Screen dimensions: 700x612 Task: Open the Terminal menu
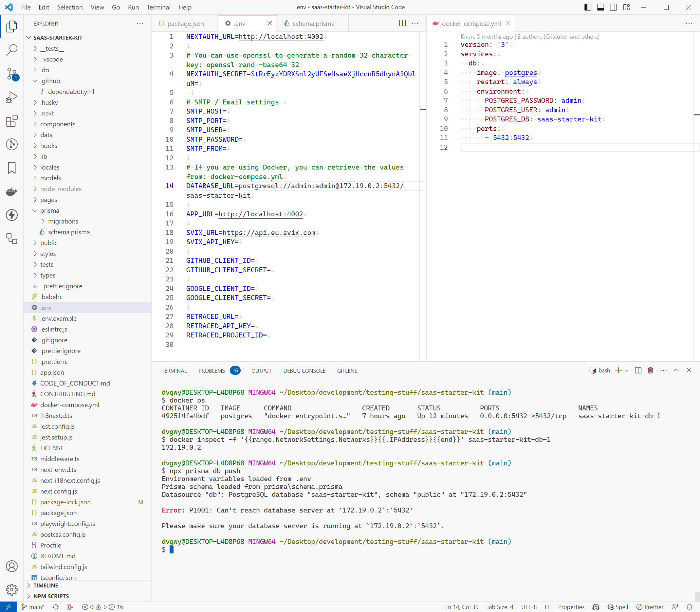(x=158, y=7)
